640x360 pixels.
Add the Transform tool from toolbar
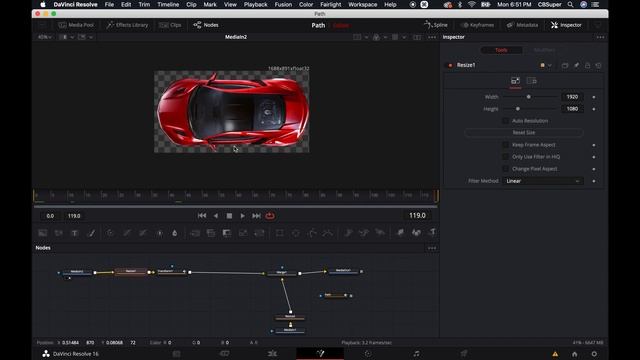point(259,233)
